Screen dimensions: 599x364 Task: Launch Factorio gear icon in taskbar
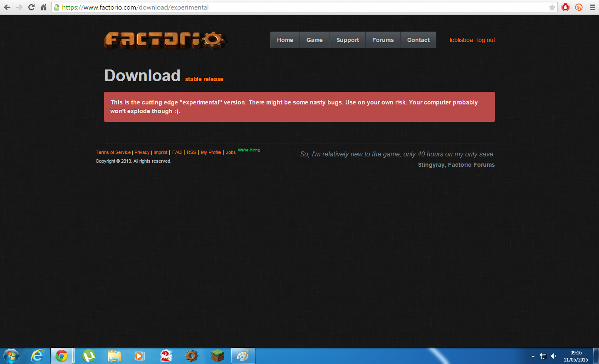pyautogui.click(x=191, y=356)
